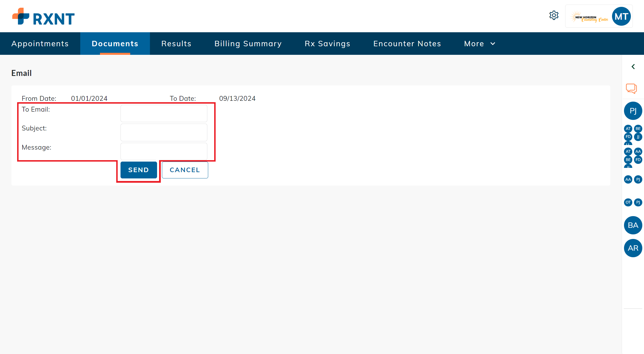Click the SEND button

coord(138,170)
